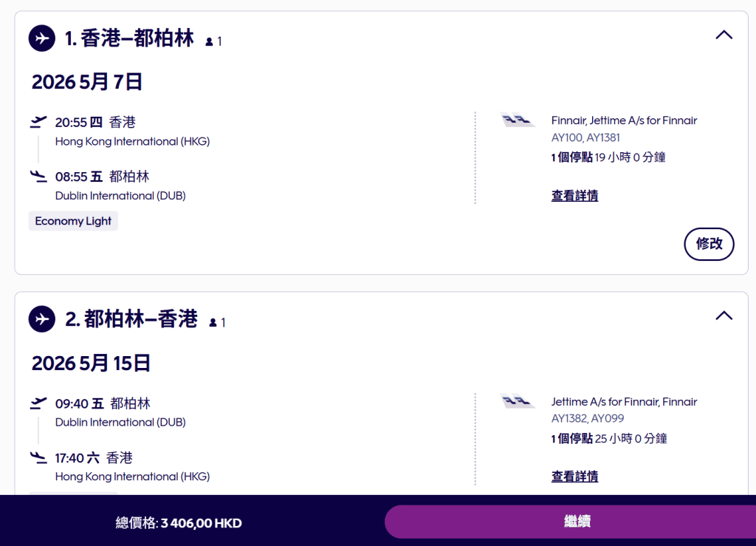Image resolution: width=756 pixels, height=546 pixels.
Task: Click the 2026 5月 7日 date heading
Action: click(87, 82)
